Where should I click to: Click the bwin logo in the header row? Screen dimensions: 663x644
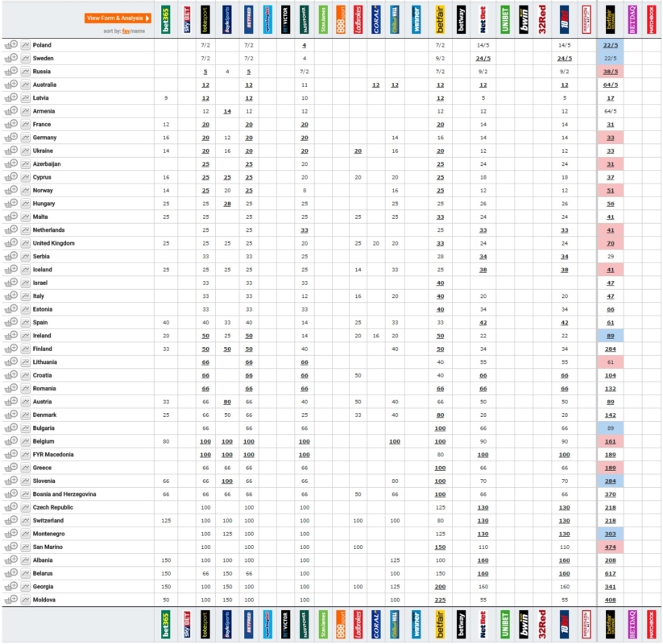pos(524,20)
